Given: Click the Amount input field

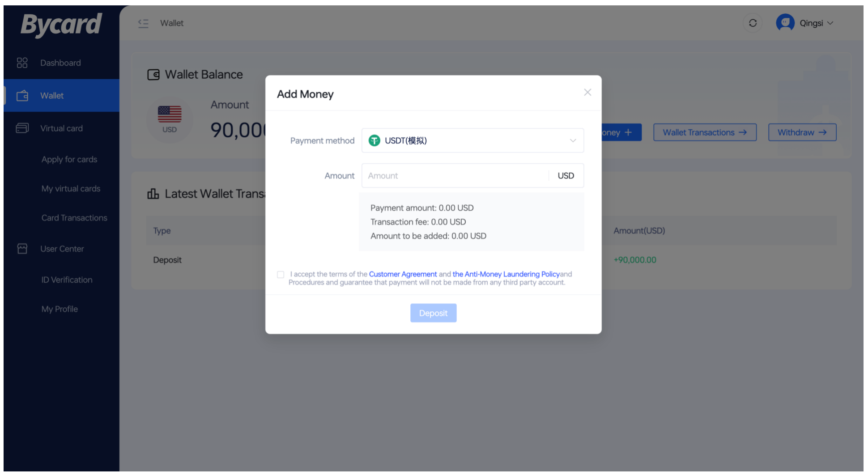Looking at the screenshot, I should point(455,176).
